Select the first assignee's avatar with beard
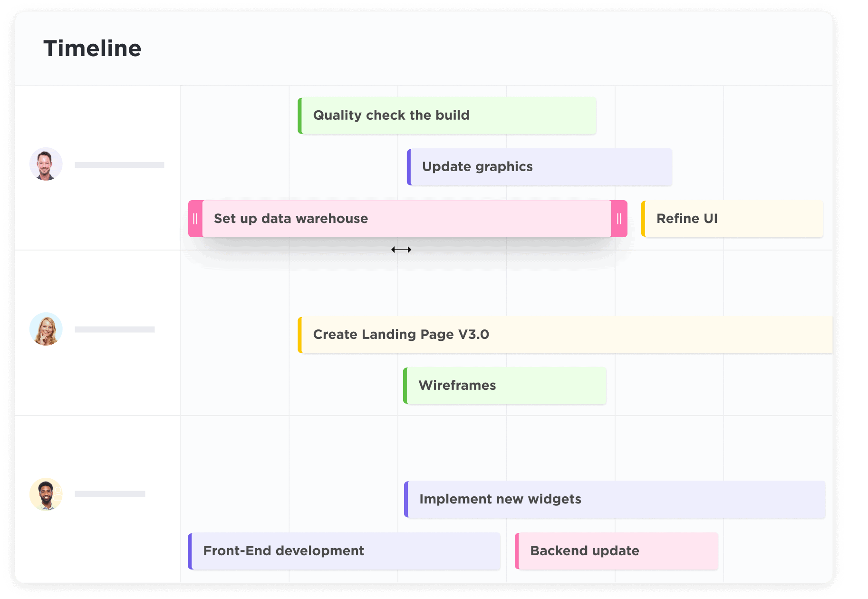 (x=46, y=164)
